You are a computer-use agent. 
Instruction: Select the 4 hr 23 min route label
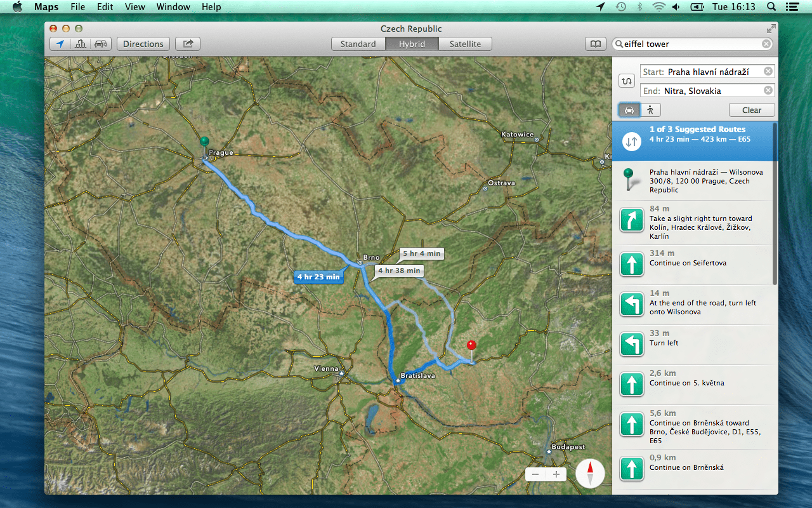pyautogui.click(x=318, y=277)
